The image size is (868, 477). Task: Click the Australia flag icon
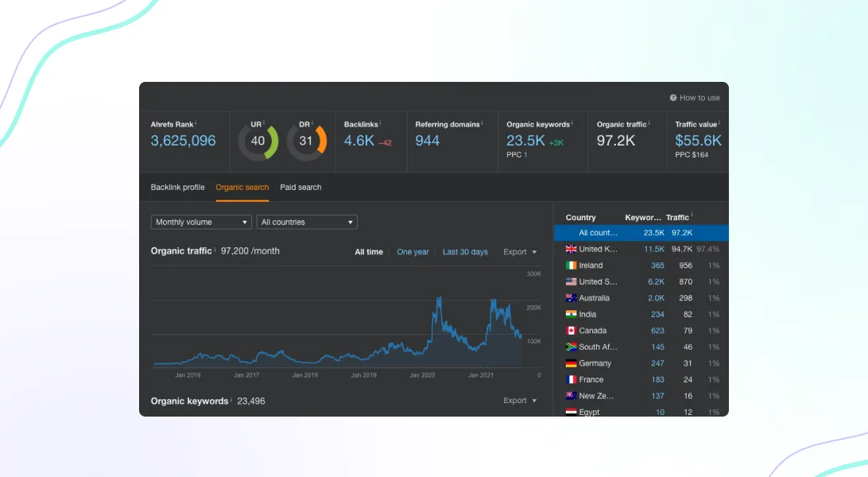click(571, 298)
